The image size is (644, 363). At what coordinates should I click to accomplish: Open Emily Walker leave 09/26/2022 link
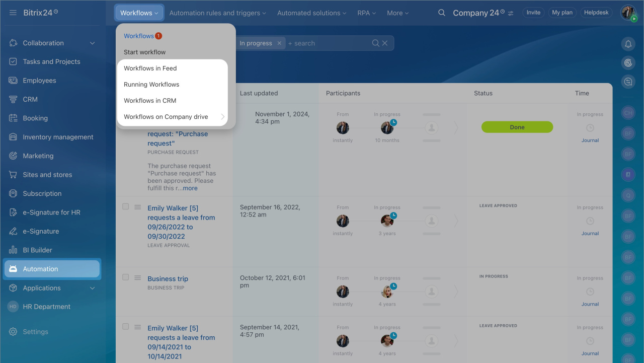tap(181, 222)
